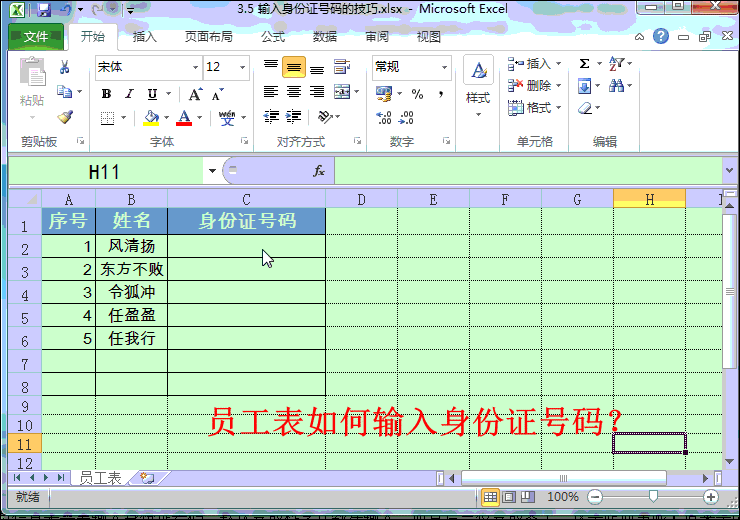Click the Format Painter brush icon

[65, 116]
